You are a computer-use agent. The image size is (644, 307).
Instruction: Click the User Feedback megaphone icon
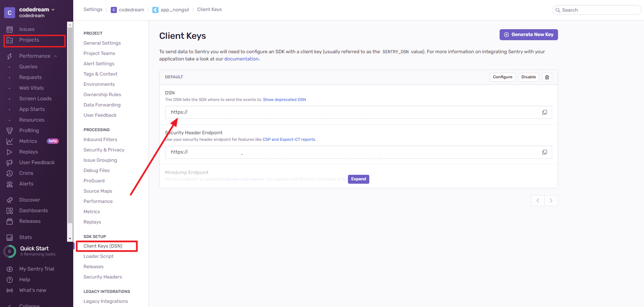(x=10, y=162)
